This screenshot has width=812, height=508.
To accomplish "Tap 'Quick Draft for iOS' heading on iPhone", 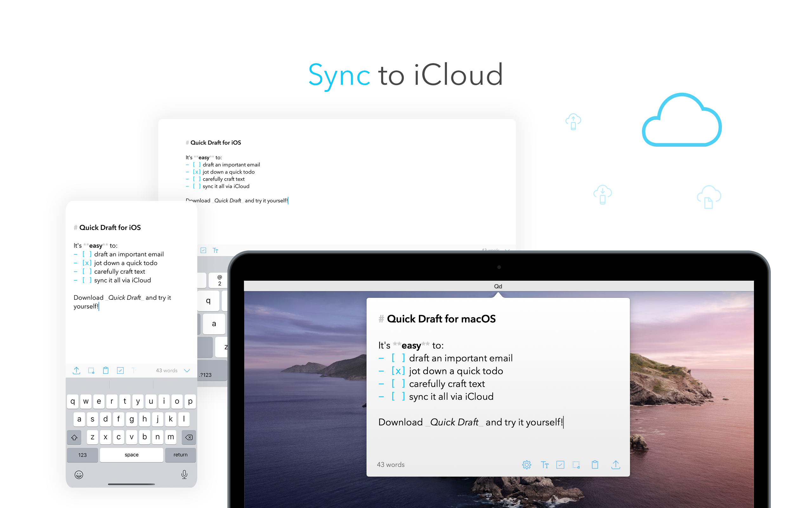I will (x=110, y=227).
